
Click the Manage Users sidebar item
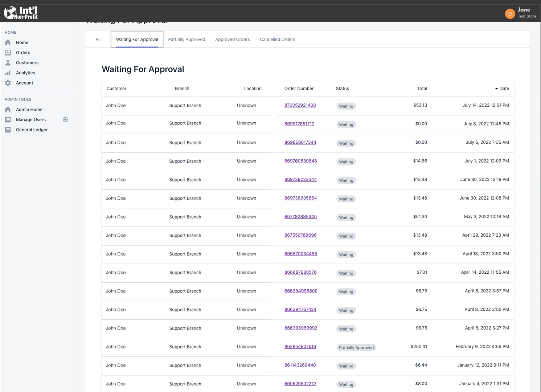(31, 120)
